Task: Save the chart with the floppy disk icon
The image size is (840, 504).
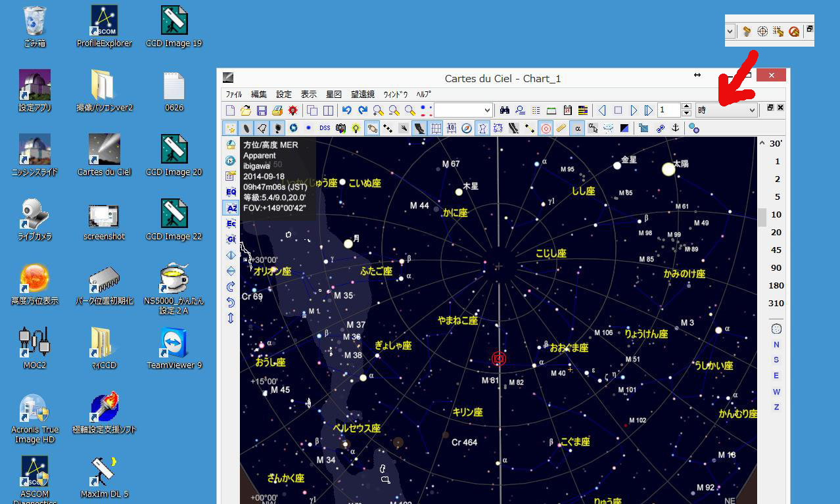Action: click(x=262, y=110)
